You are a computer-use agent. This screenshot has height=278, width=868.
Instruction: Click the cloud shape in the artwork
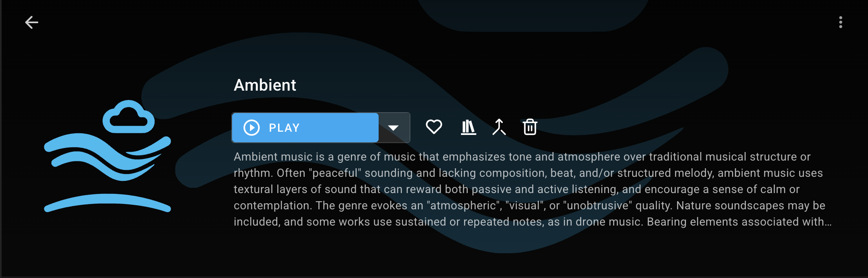pyautogui.click(x=129, y=117)
